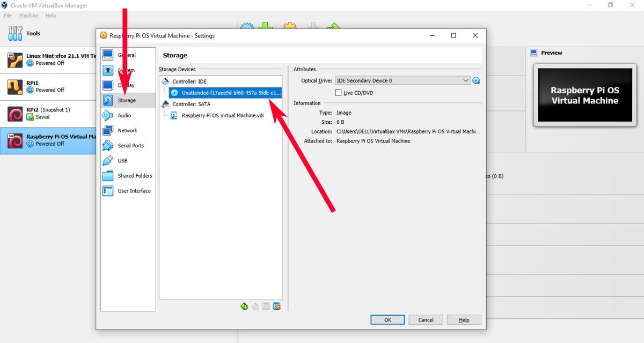This screenshot has width=644, height=343.
Task: Click the Cancel button
Action: pos(426,319)
